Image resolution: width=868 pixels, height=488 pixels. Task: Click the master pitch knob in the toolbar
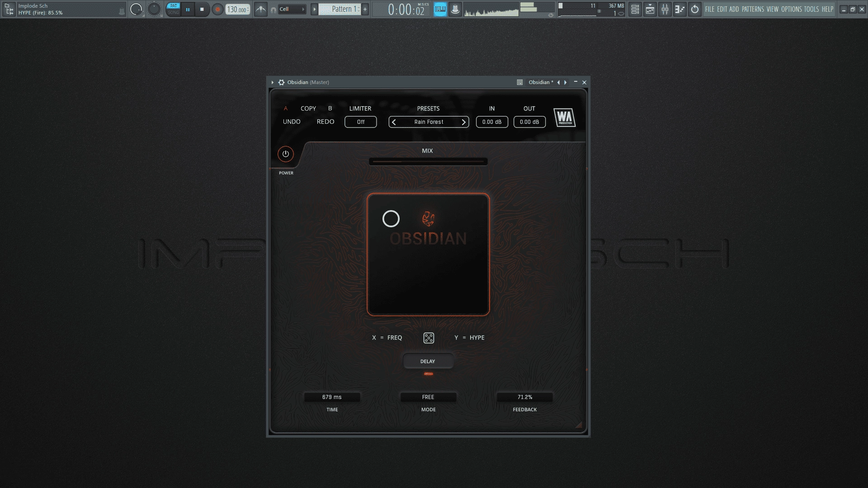click(x=154, y=9)
